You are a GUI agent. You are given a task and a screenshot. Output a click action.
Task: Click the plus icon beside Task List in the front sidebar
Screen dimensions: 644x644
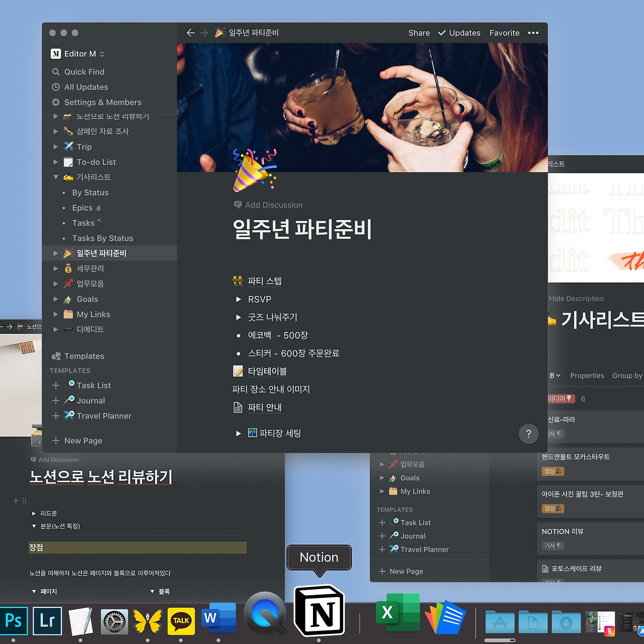pos(56,385)
